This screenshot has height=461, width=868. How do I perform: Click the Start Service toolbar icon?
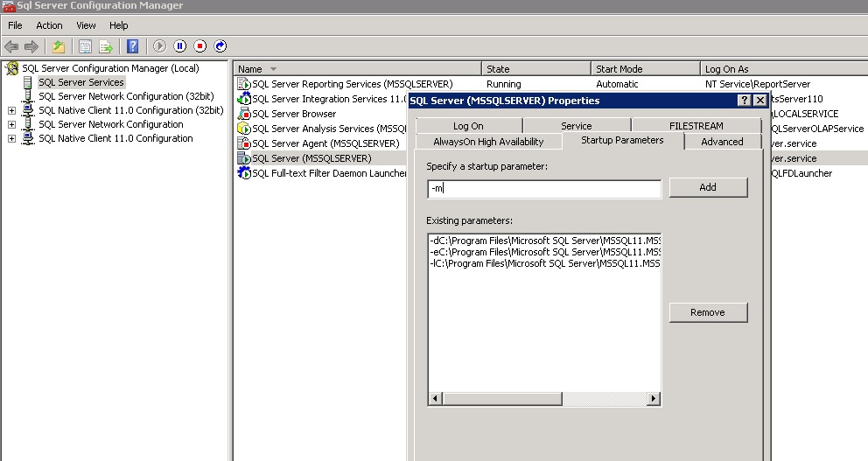click(159, 46)
